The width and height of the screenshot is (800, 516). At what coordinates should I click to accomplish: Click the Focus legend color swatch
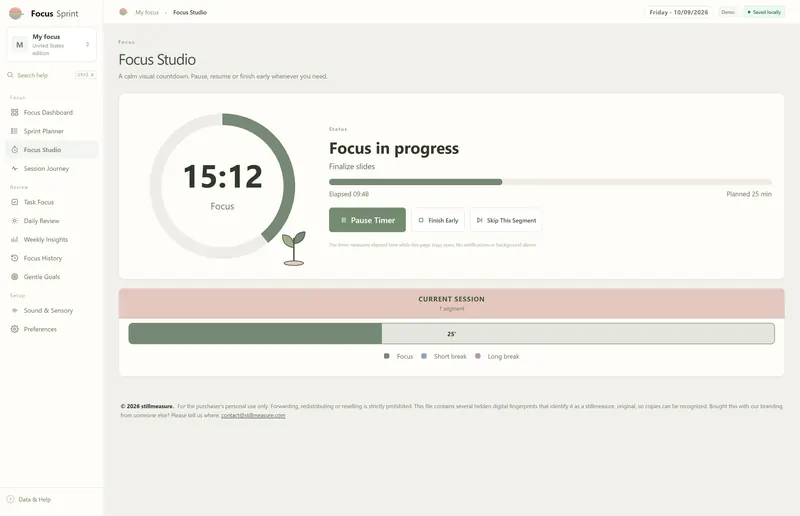[x=387, y=356]
